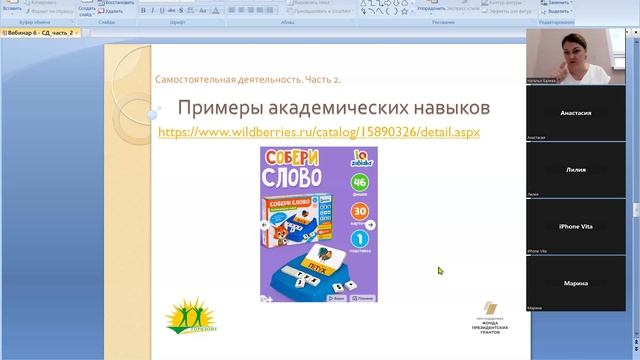The height and width of the screenshot is (360, 640).
Task: Click the Вставить paste icon
Action: [11, 2]
